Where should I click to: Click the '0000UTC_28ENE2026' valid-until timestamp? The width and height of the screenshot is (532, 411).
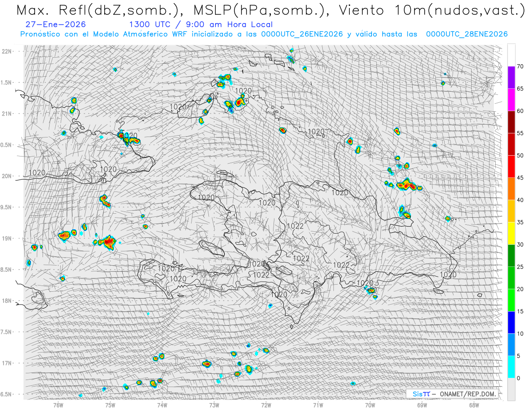pyautogui.click(x=467, y=34)
